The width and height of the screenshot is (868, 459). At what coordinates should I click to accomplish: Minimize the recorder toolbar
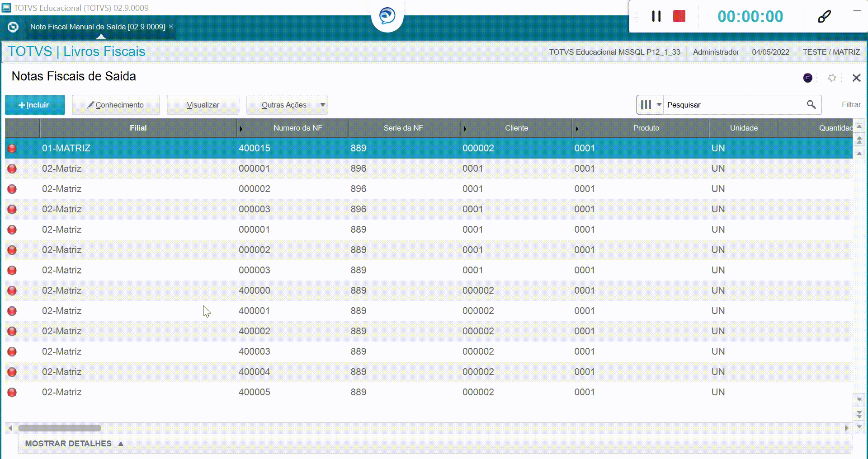[857, 11]
